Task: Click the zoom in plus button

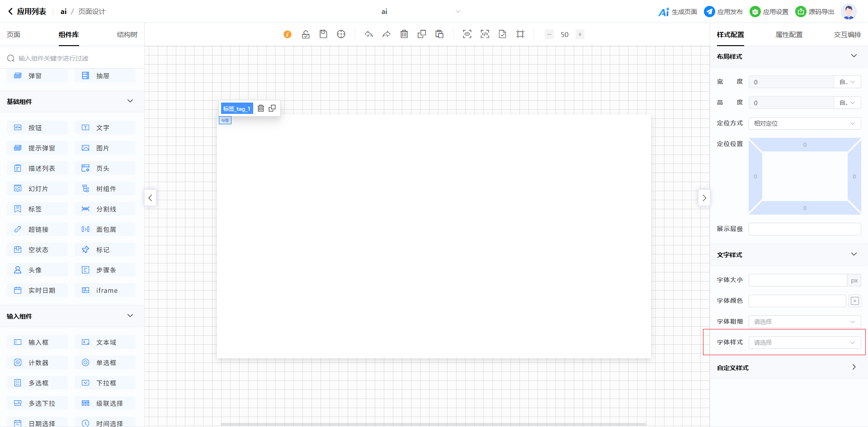Action: (x=580, y=34)
